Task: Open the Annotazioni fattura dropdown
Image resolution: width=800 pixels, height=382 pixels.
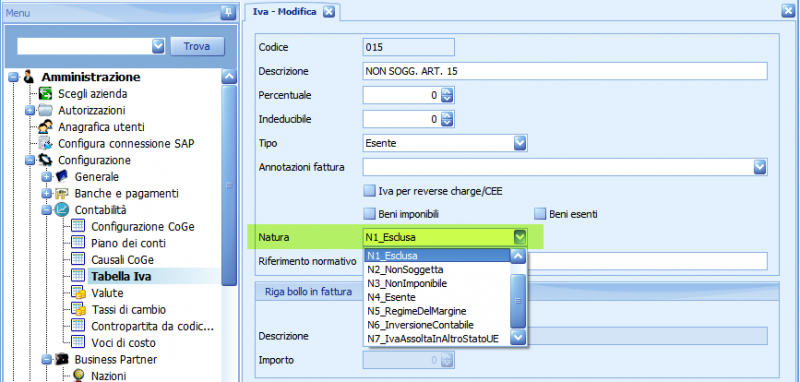Action: coord(760,167)
